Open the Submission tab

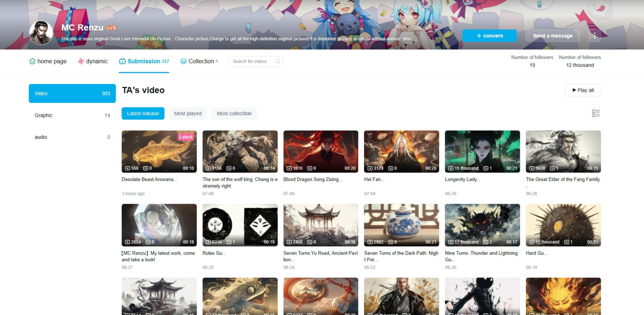click(144, 61)
